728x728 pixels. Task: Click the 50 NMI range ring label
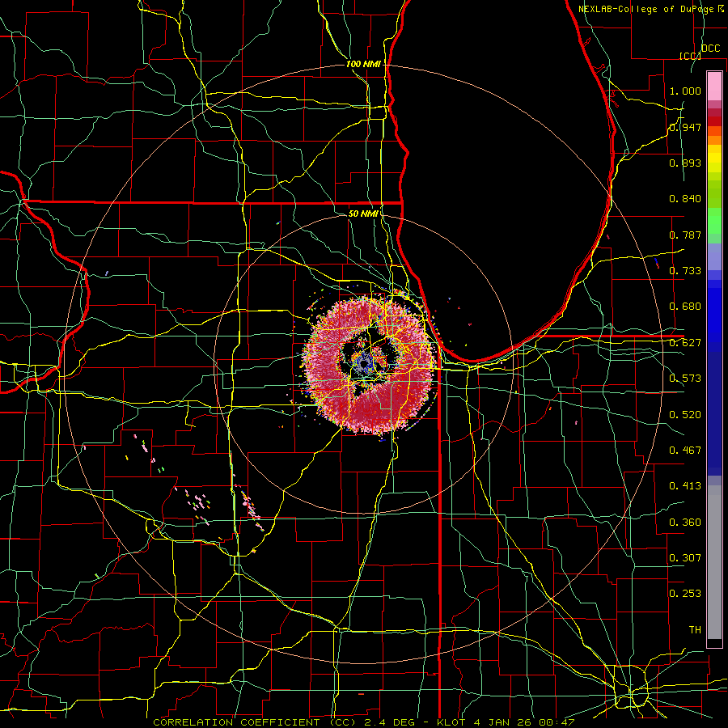[x=363, y=214]
